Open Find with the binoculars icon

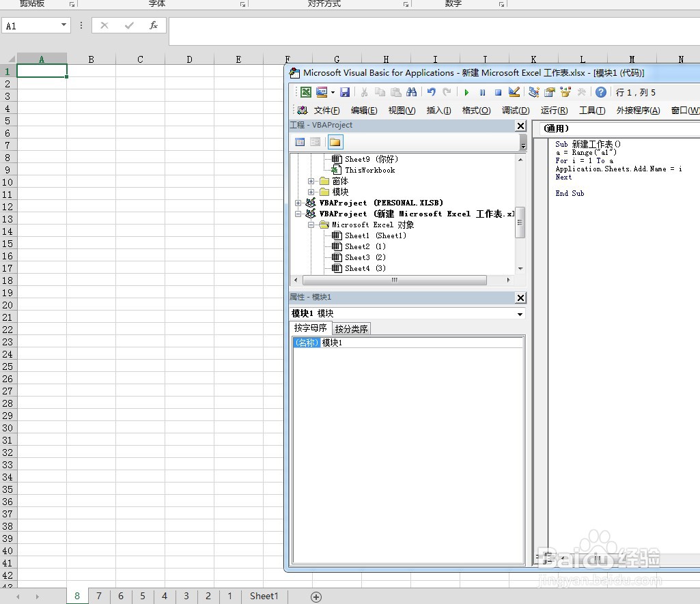(x=411, y=92)
